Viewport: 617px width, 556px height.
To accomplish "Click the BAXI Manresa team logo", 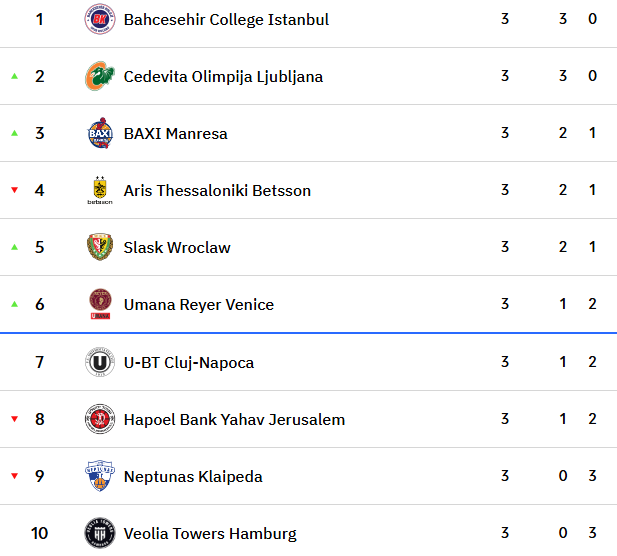I will (100, 133).
